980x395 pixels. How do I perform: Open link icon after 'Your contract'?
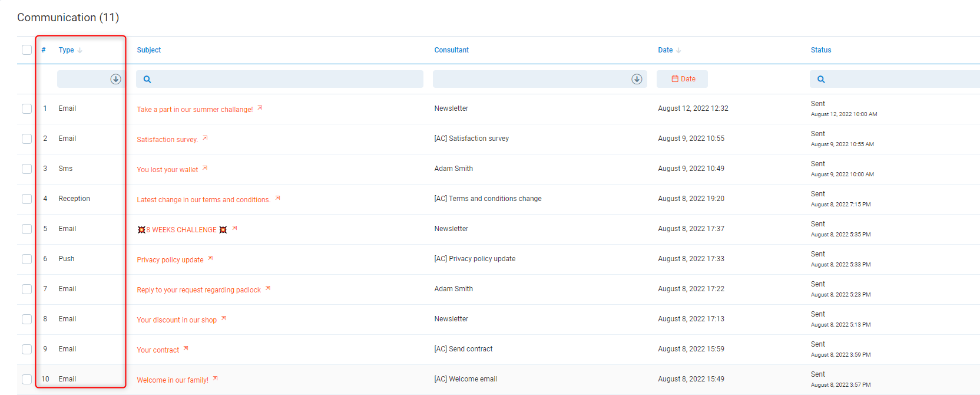coord(186,348)
